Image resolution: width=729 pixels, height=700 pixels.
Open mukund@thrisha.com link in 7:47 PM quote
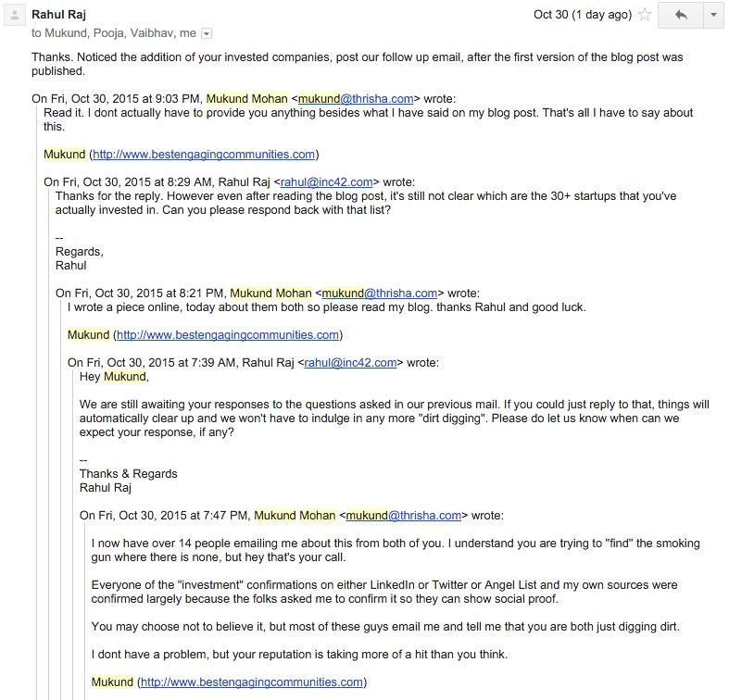point(404,515)
